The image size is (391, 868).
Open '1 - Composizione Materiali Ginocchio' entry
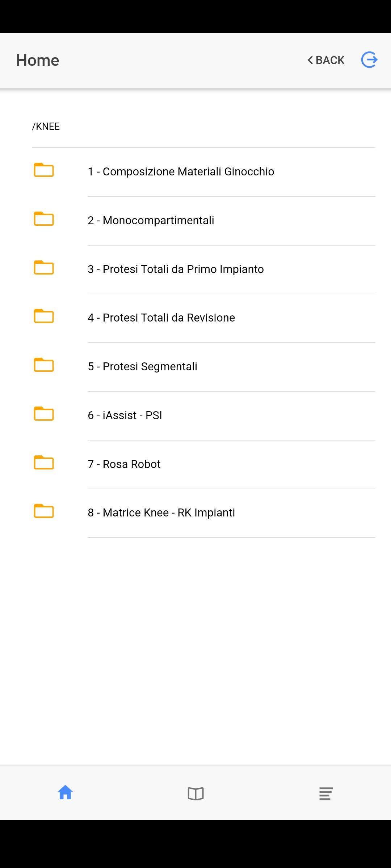[x=181, y=171]
